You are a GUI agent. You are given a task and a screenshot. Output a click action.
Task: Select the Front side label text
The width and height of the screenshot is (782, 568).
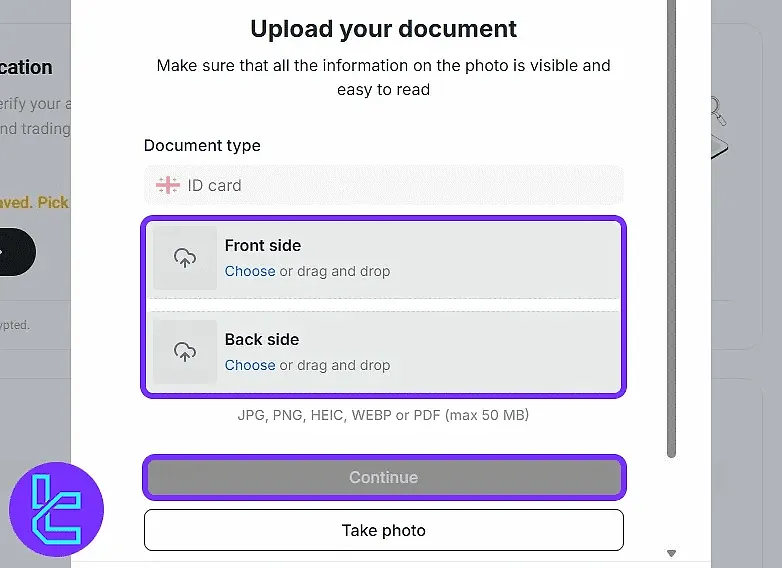[263, 245]
